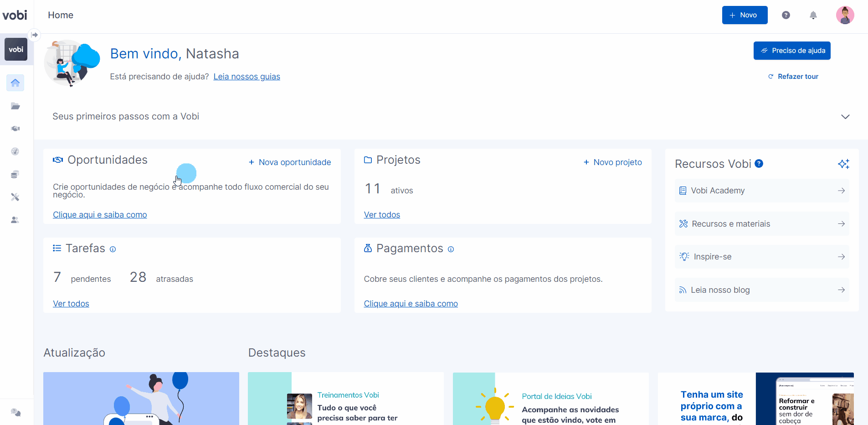Click the Pagamentos info icon
868x425 pixels.
point(451,249)
